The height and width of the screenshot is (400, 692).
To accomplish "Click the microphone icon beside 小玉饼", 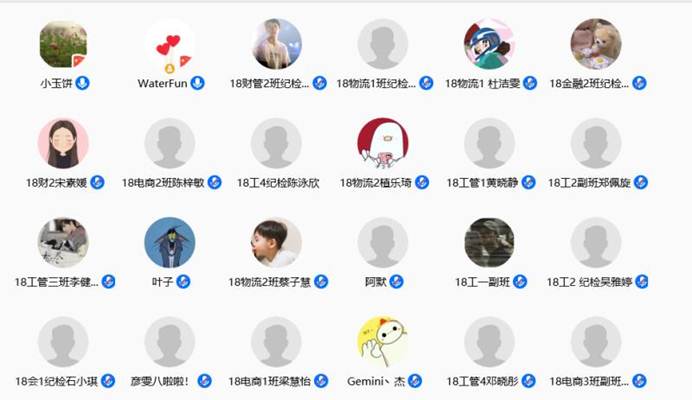I will tap(83, 83).
